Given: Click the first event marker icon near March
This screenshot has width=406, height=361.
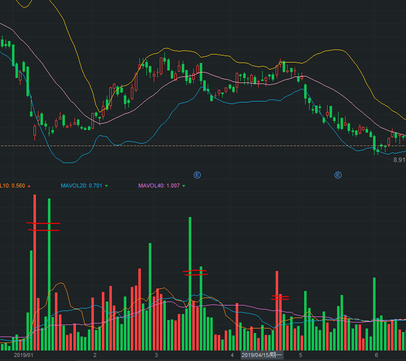Looking at the screenshot, I should [x=197, y=175].
